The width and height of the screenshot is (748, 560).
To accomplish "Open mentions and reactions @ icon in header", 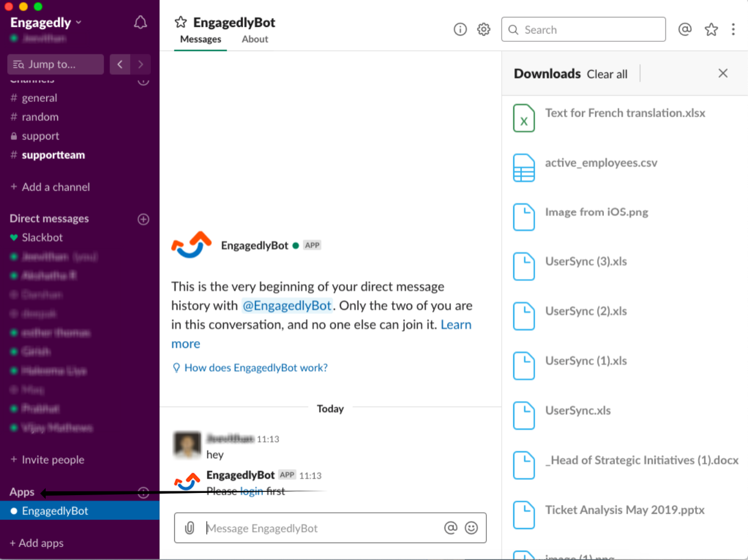I will (685, 29).
